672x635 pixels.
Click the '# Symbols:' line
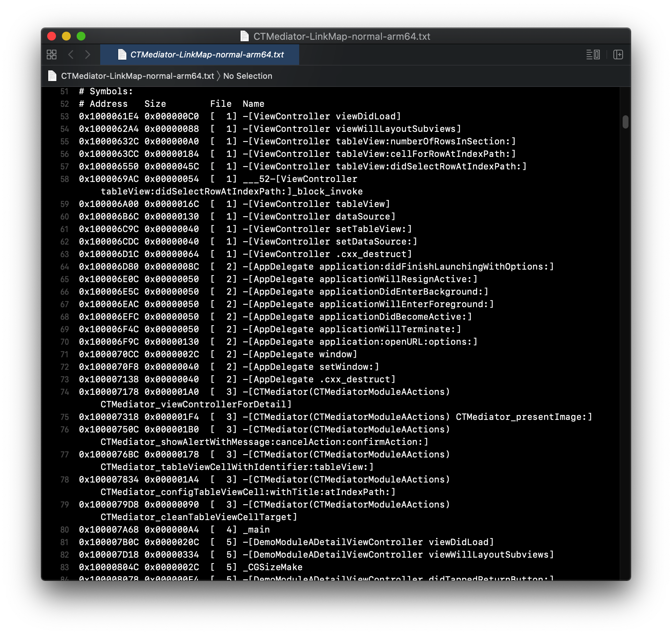106,91
